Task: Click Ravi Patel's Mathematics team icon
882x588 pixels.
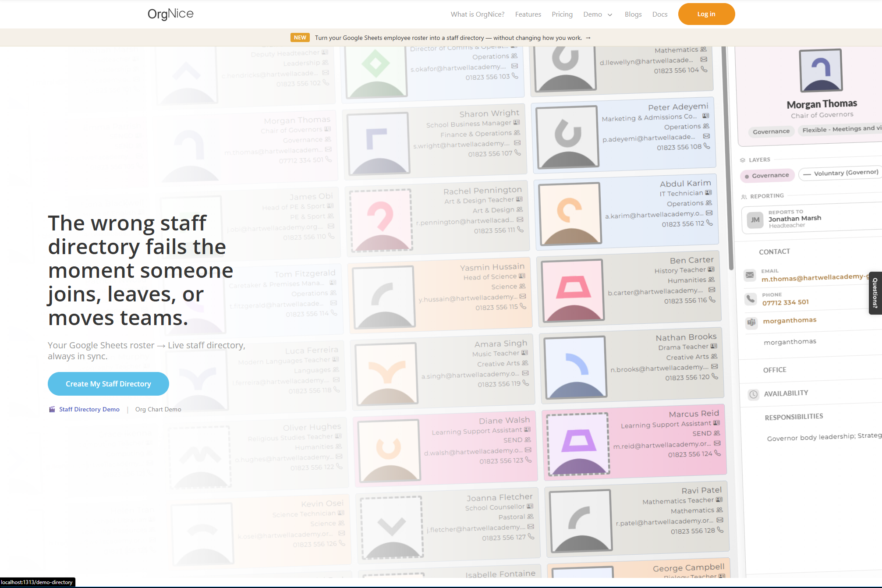Action: [719, 510]
